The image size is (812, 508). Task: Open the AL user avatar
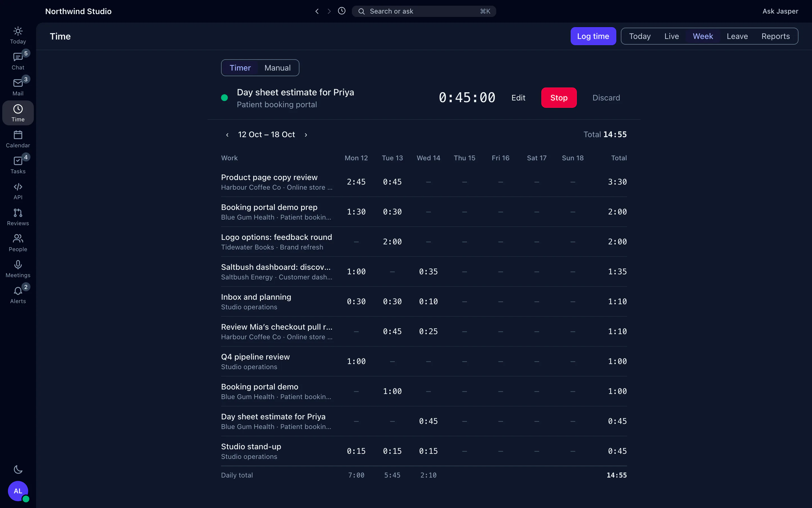(18, 491)
